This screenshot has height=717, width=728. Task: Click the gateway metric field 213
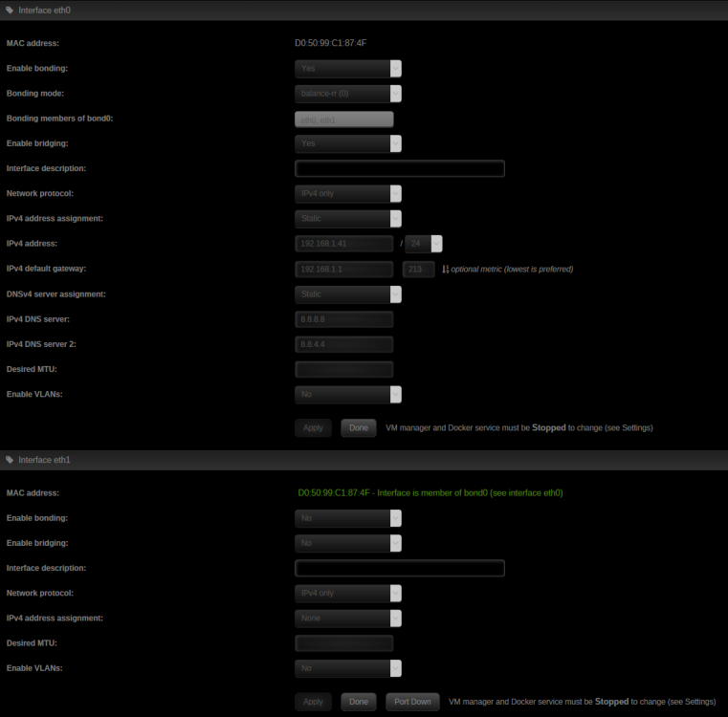(419, 270)
